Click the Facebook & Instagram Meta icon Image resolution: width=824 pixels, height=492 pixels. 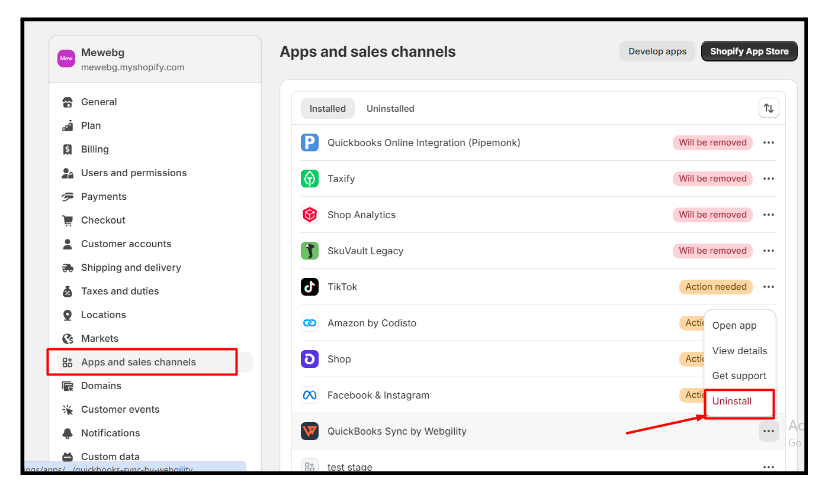(x=310, y=395)
